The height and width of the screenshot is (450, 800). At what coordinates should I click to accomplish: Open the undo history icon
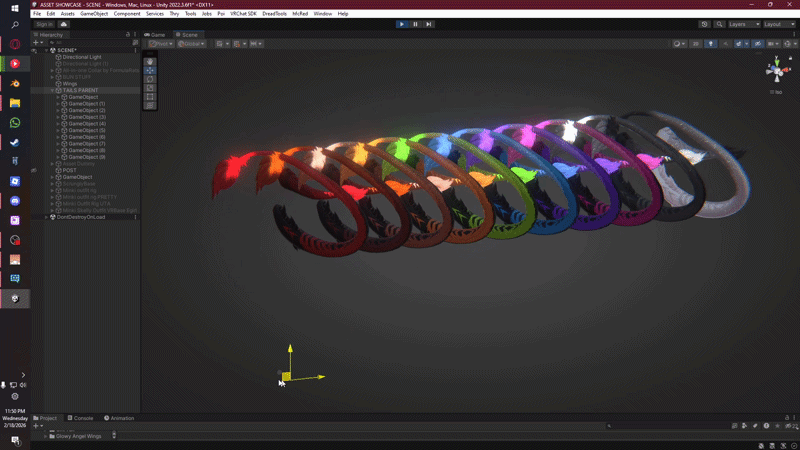pyautogui.click(x=705, y=23)
